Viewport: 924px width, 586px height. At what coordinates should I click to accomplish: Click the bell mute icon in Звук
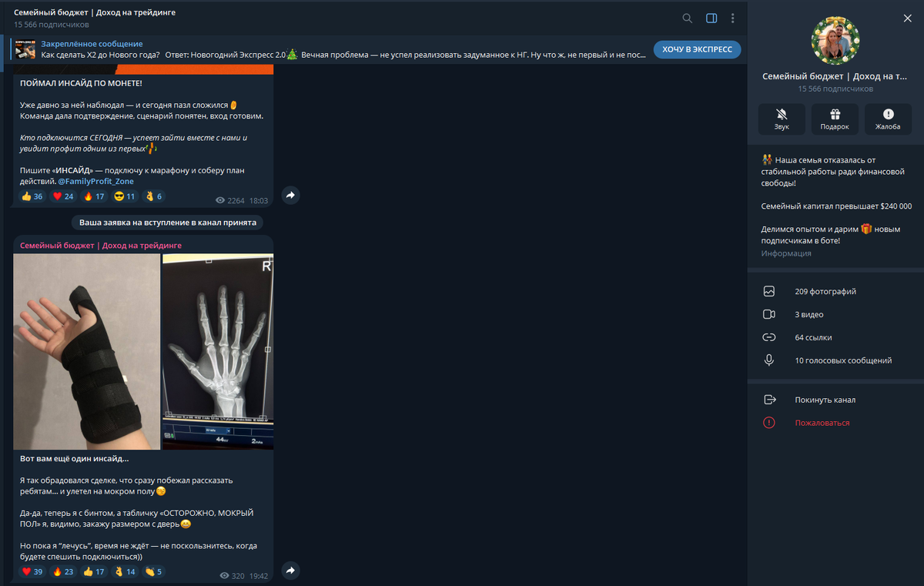coord(782,114)
